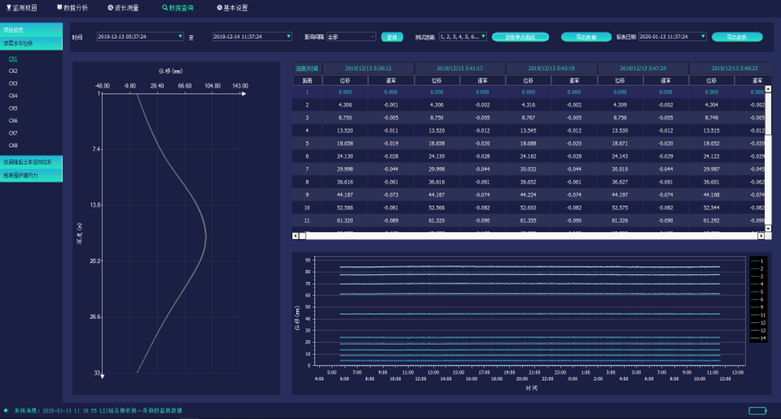Open measuring point dropdown showing 1, 2, 3, 4, 5, 6...
Image resolution: width=781 pixels, height=419 pixels.
click(463, 36)
